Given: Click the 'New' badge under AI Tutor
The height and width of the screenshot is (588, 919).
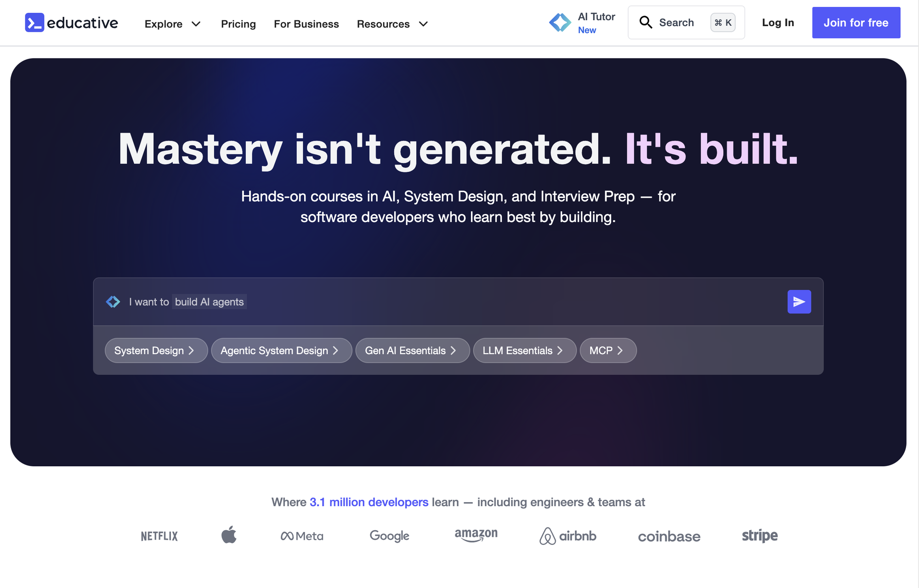Looking at the screenshot, I should click(x=587, y=30).
